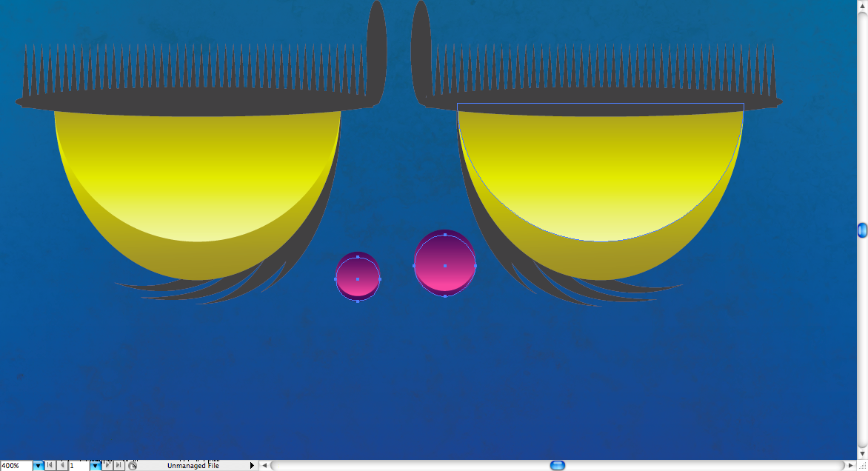Screen dimensions: 868x471
Task: Jump to the last artboard
Action: click(118, 466)
